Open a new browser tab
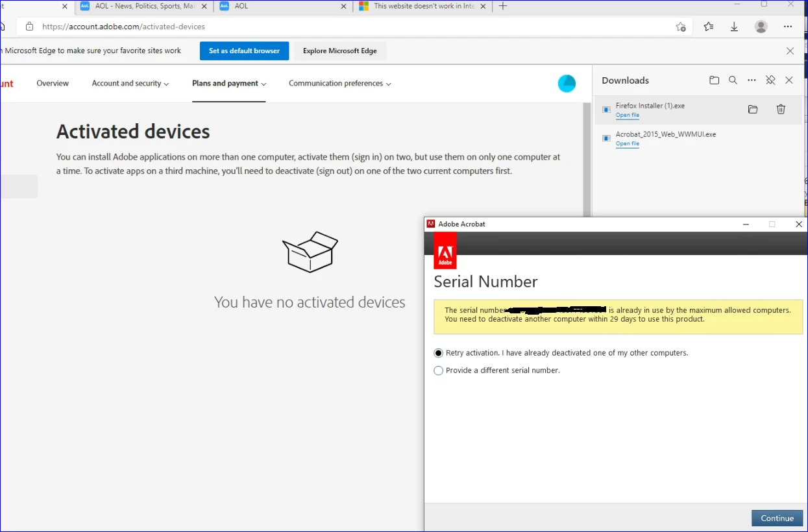The image size is (808, 532). click(x=502, y=6)
